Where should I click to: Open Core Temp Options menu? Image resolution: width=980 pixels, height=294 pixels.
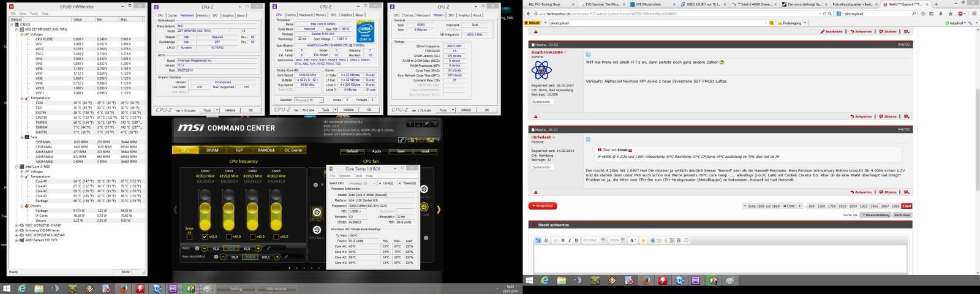coord(345,176)
